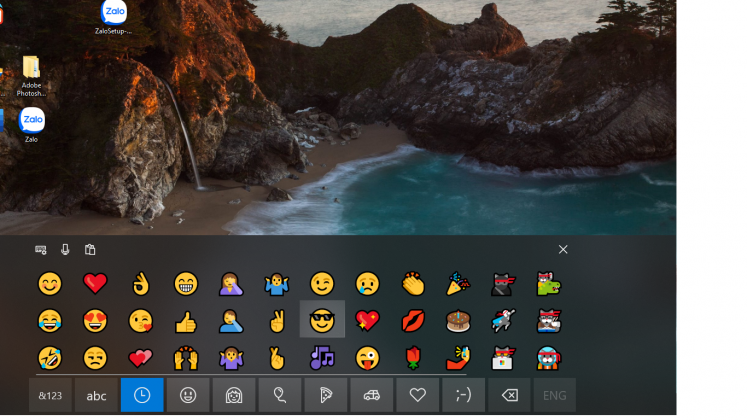This screenshot has height=420, width=747.
Task: Select the thumbs up emoji
Action: tap(186, 321)
